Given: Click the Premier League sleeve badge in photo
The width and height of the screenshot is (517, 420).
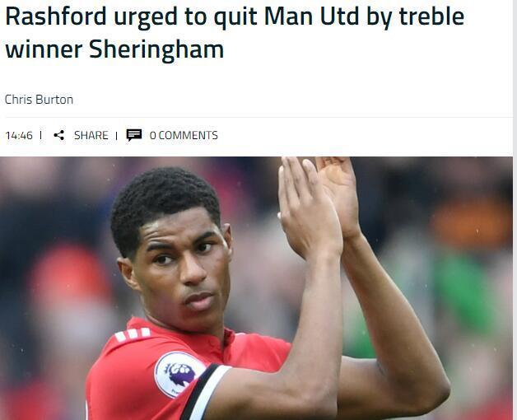Looking at the screenshot, I should [x=179, y=374].
